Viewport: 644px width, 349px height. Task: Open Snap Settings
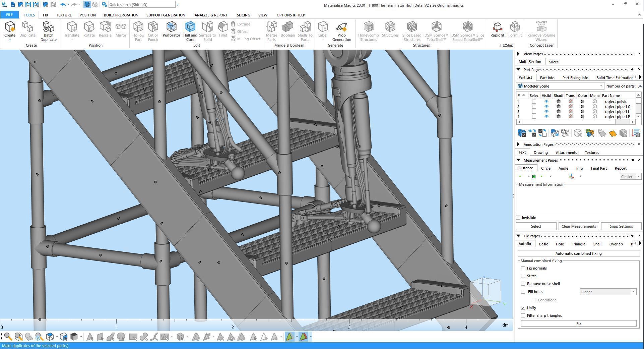(621, 226)
